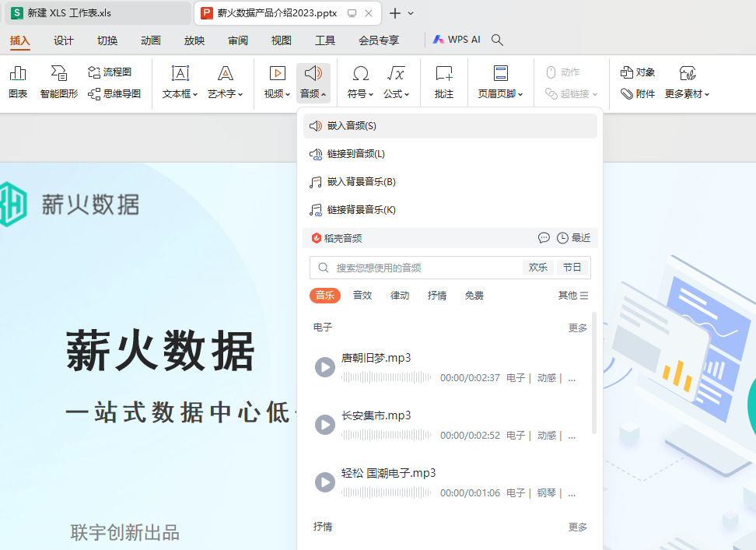
Task: Click the 流程图 flowchart button
Action: point(110,72)
